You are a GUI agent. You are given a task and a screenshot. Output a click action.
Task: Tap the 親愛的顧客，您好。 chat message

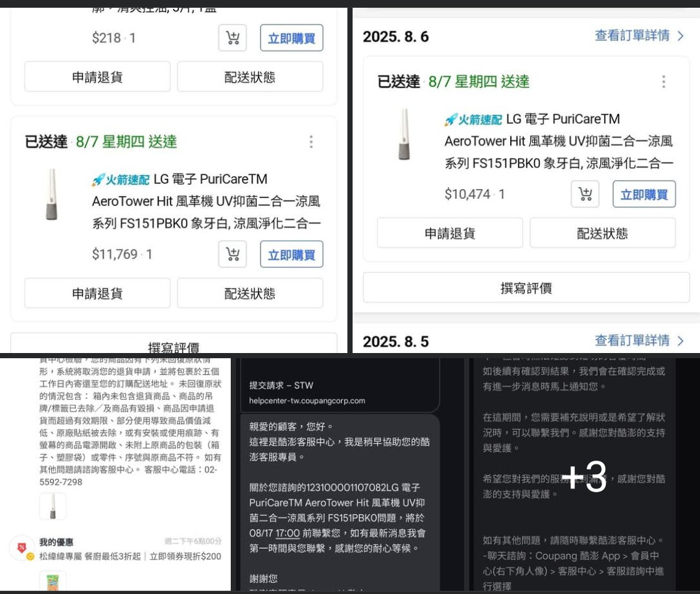point(291,427)
